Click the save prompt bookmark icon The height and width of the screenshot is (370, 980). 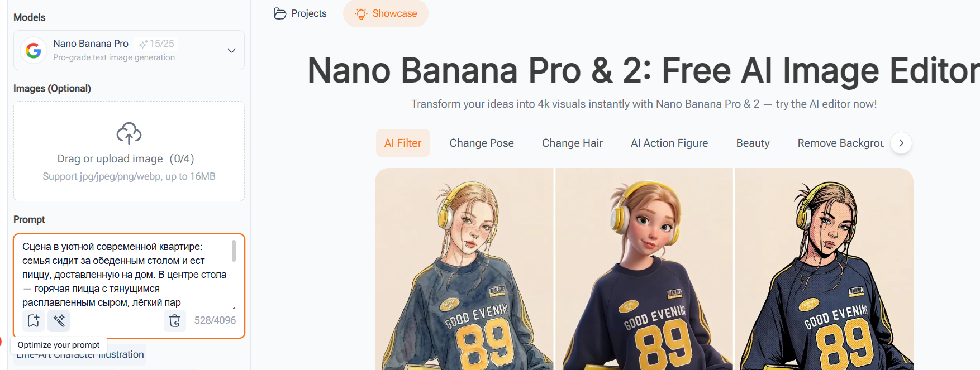(x=34, y=320)
